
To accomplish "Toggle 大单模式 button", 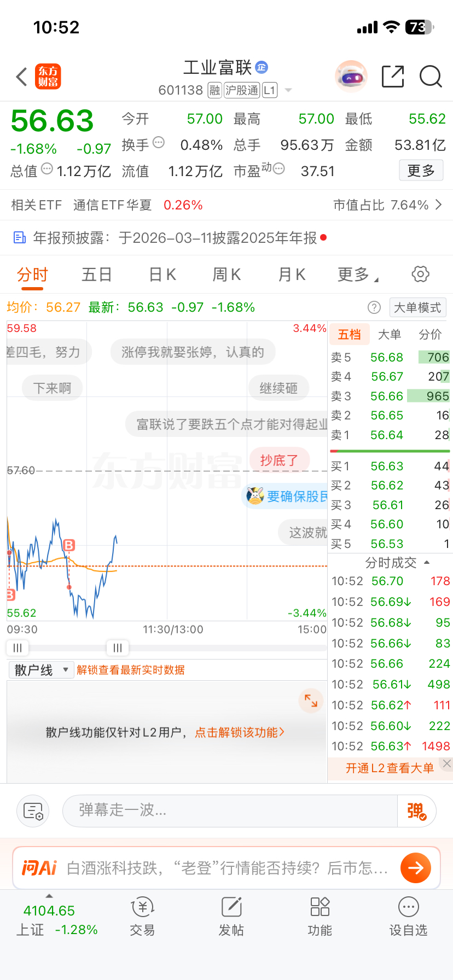I will coord(417,307).
